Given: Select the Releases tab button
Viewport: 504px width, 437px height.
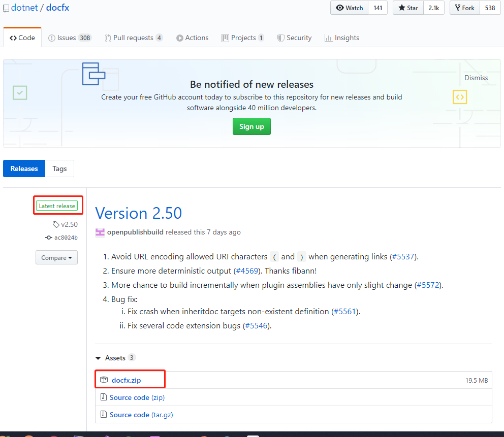Looking at the screenshot, I should tap(24, 169).
